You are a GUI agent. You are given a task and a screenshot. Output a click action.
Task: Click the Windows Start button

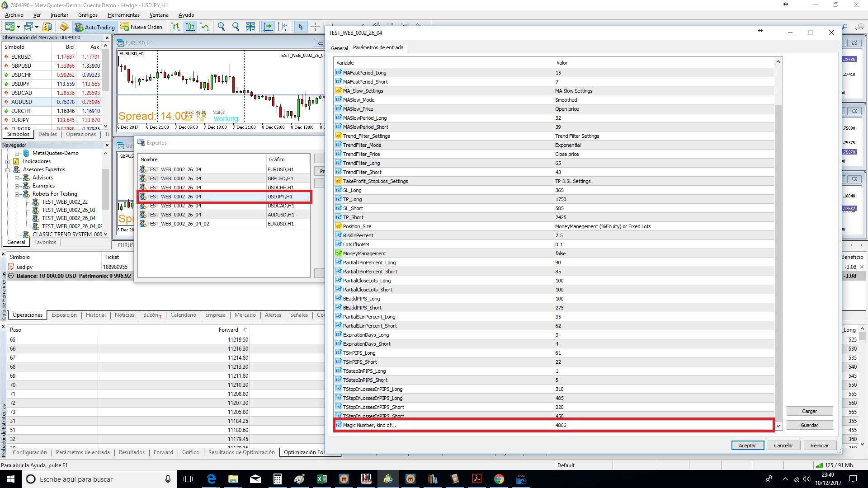(x=11, y=479)
